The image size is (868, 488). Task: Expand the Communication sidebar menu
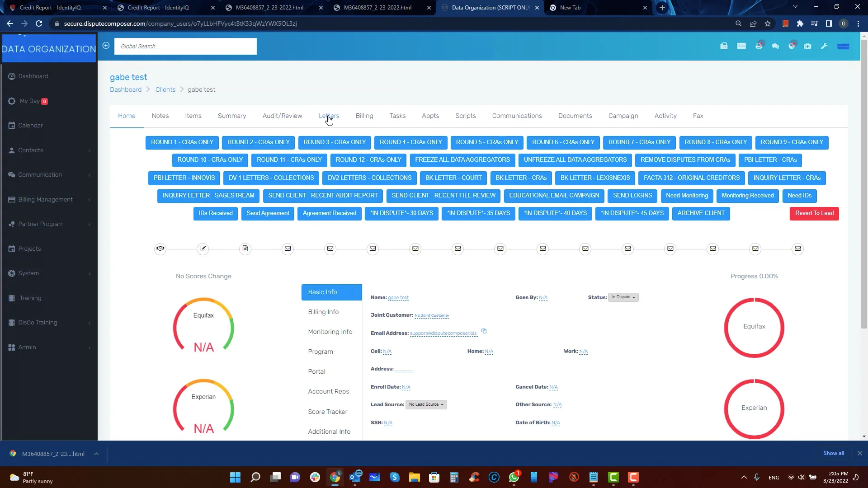pyautogui.click(x=49, y=175)
